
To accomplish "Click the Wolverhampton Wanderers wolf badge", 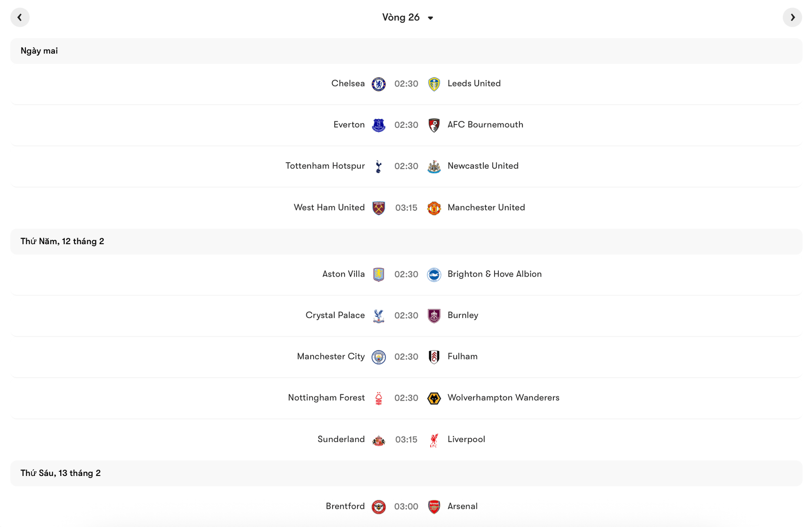I will (434, 398).
